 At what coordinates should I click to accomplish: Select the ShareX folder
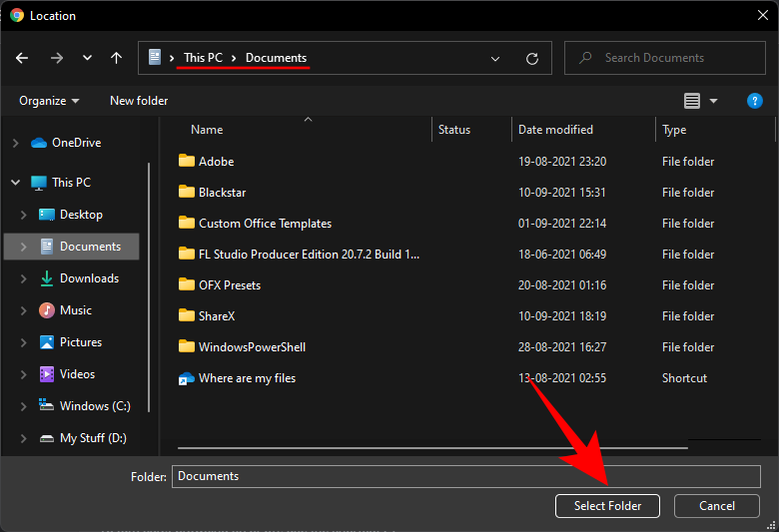[x=216, y=316]
